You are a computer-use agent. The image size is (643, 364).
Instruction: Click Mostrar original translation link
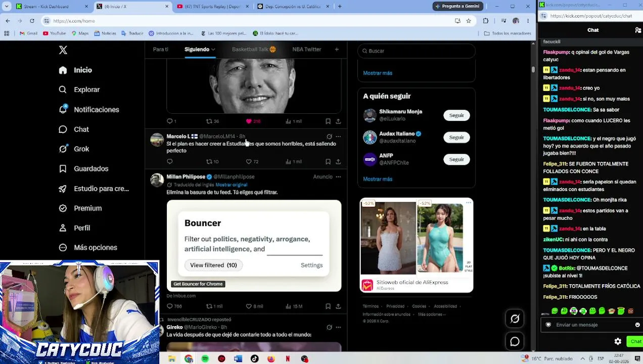point(231,185)
